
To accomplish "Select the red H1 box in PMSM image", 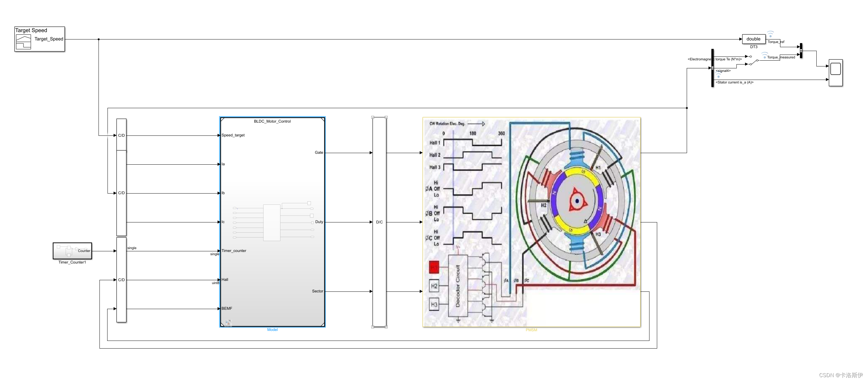I will point(434,267).
